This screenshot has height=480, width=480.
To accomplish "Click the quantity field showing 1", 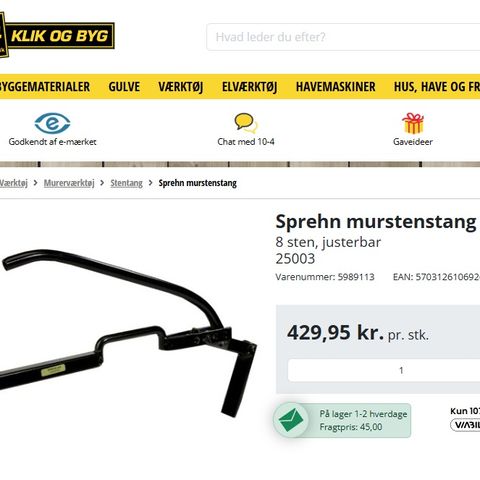I will 384,370.
